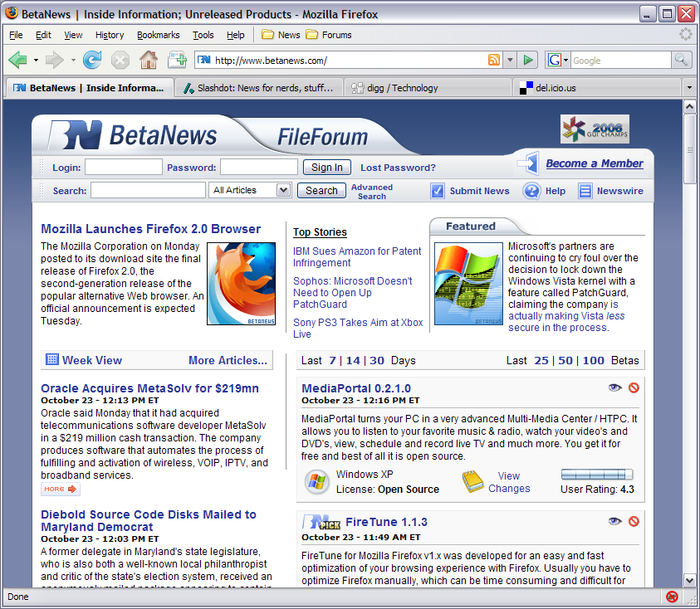Viewport: 700px width, 609px height.
Task: Open the Google search engine dropdown
Action: tap(558, 60)
